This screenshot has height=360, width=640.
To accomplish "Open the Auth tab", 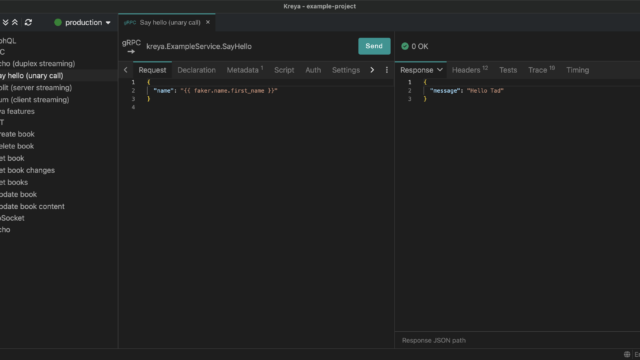I will coord(313,70).
